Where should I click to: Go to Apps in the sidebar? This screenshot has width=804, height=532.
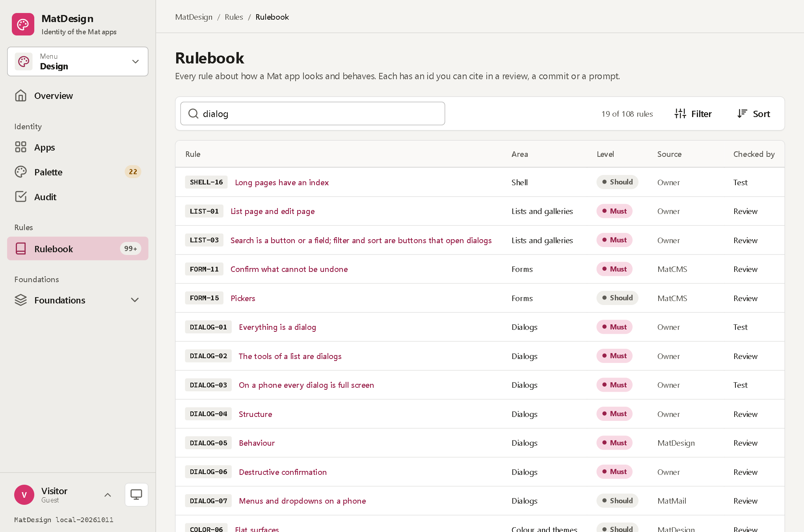tap(78, 147)
